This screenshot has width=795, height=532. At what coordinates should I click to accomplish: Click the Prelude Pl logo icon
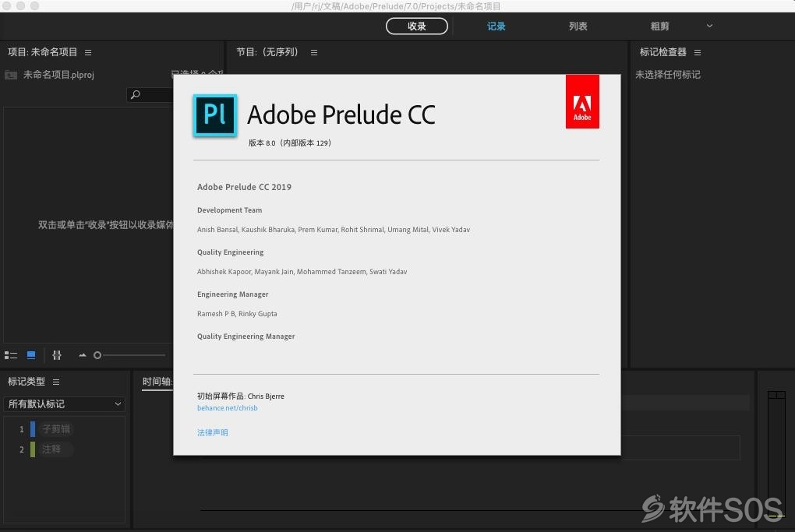(x=215, y=115)
